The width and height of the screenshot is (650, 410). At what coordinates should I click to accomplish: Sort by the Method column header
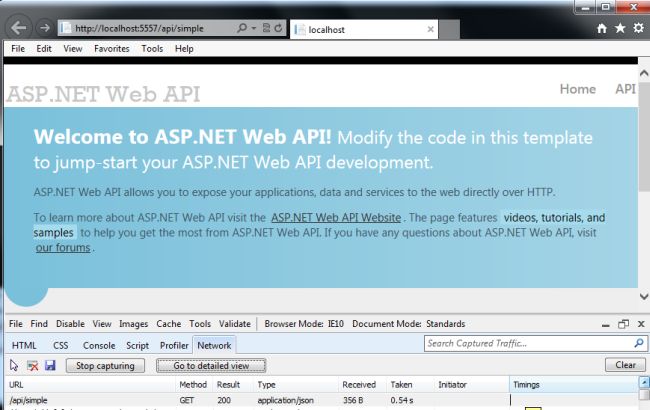(193, 385)
